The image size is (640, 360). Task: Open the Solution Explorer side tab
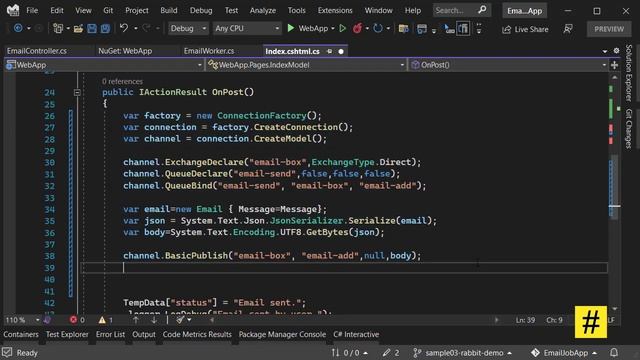click(629, 73)
